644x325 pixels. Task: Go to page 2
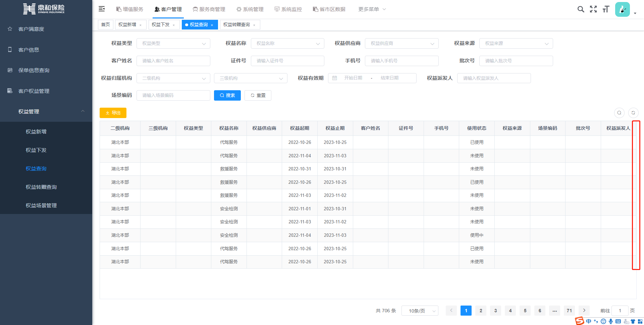481,311
